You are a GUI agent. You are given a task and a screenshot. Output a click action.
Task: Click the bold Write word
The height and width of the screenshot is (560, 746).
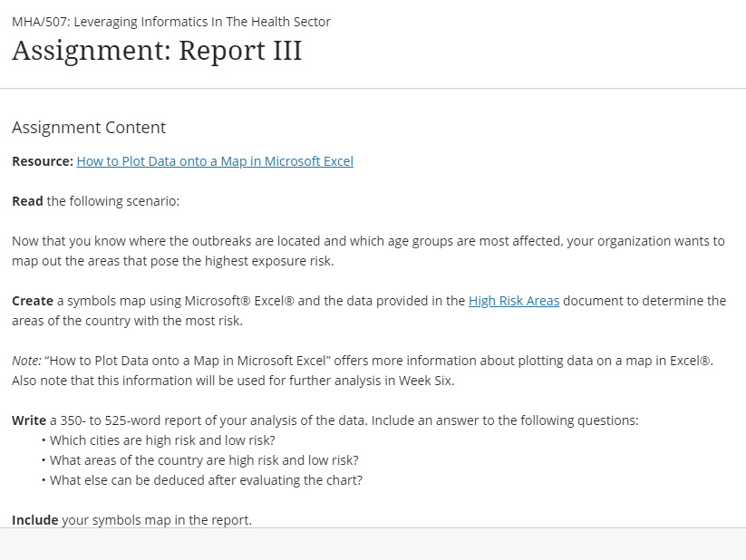29,420
